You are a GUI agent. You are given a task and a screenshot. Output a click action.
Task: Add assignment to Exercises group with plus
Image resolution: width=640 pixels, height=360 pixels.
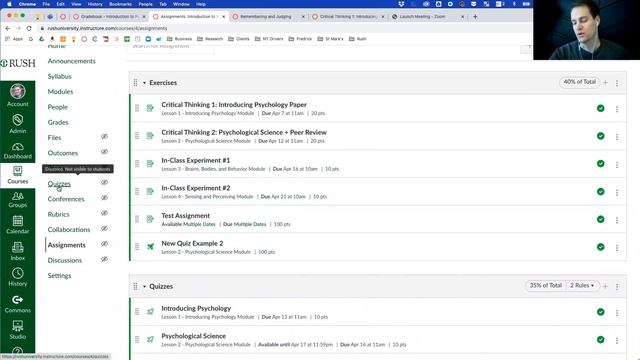pyautogui.click(x=605, y=82)
